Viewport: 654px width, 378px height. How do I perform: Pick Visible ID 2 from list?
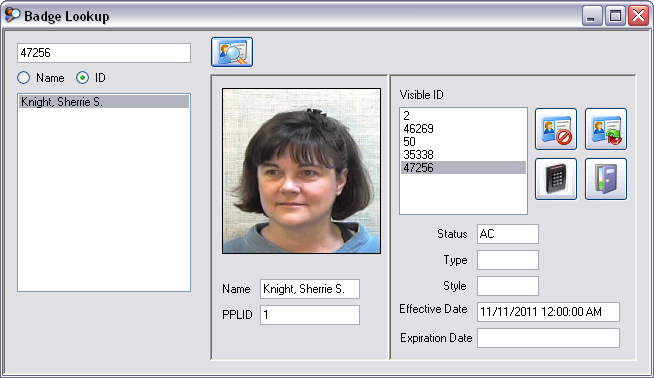coord(463,116)
